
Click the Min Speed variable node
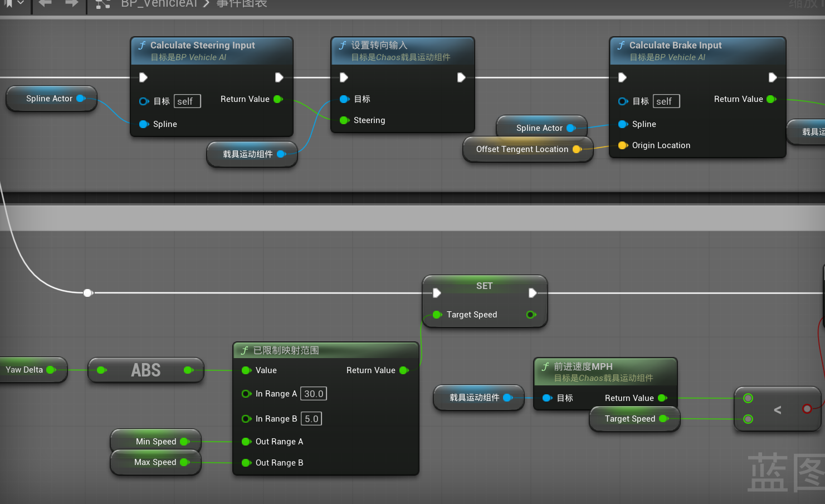click(x=155, y=442)
